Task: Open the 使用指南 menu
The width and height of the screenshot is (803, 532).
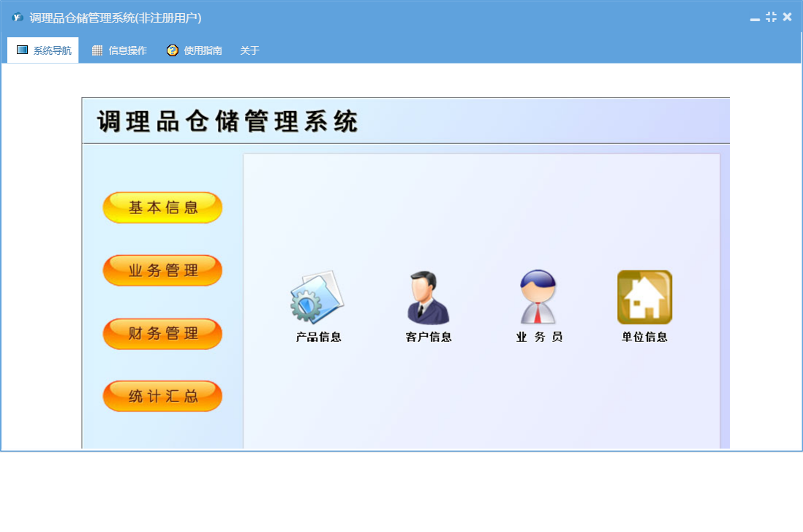Action: 195,50
